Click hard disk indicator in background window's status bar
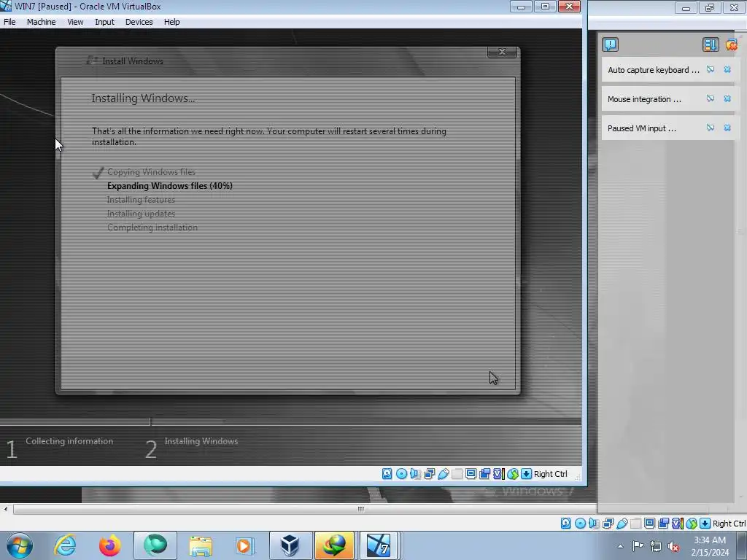This screenshot has height=560, width=747. pos(565,524)
